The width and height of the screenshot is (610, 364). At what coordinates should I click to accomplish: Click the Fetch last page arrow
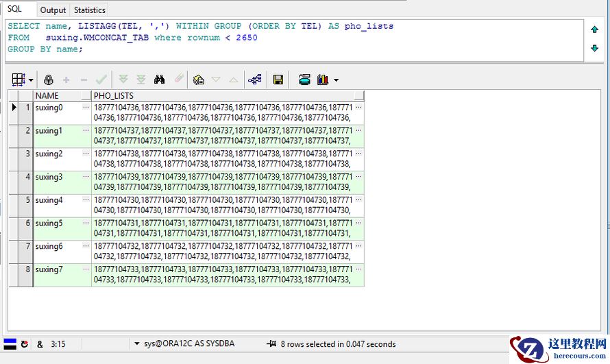(141, 80)
